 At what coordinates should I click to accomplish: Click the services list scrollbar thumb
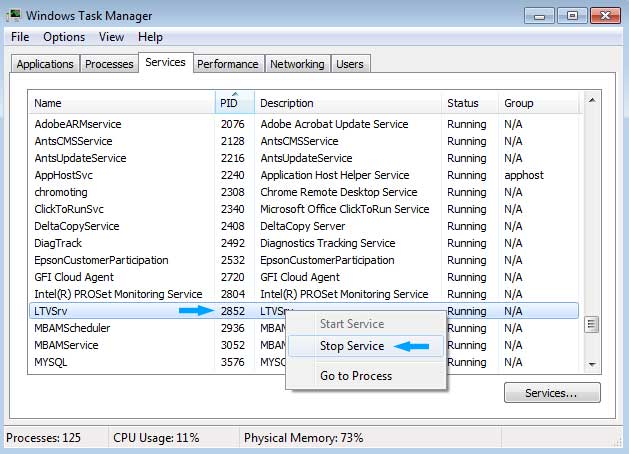(592, 324)
